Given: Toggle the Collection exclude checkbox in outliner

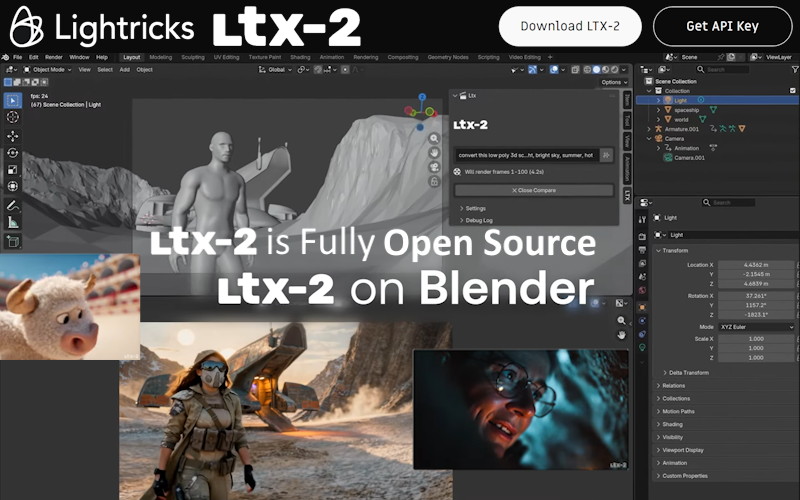Looking at the screenshot, I should click(793, 90).
